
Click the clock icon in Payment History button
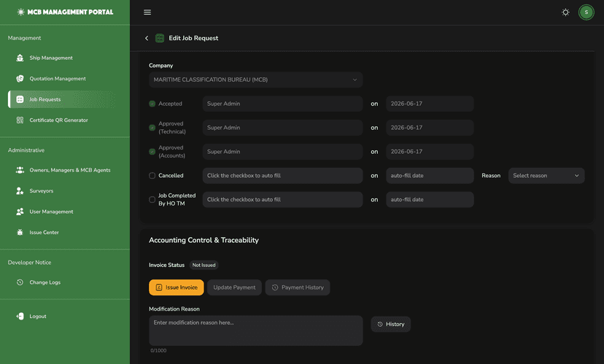(275, 287)
